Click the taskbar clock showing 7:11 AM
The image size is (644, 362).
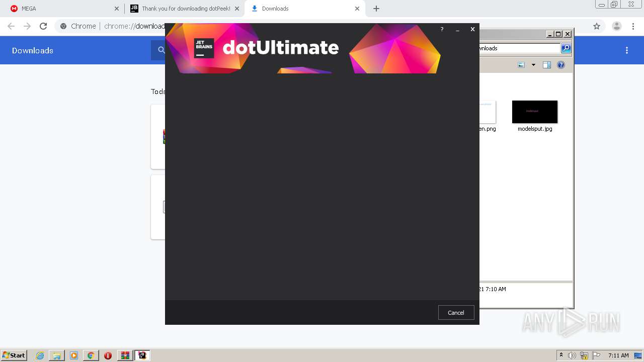tap(618, 355)
